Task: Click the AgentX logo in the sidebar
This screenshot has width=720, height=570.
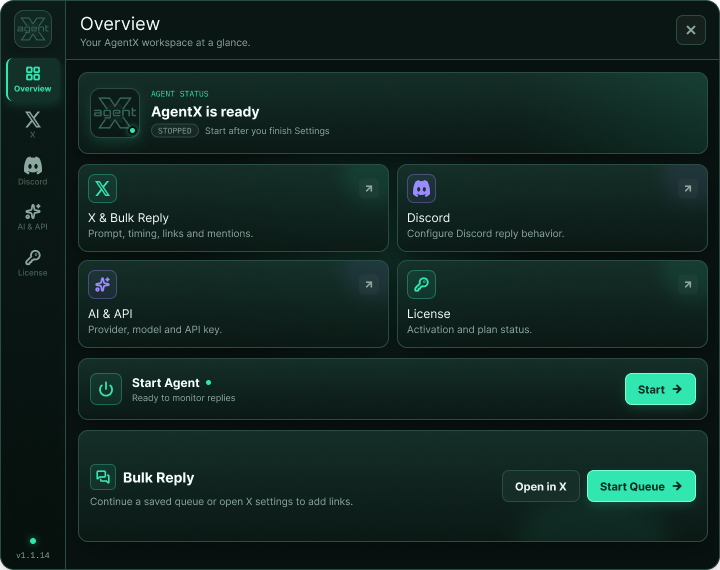Action: [x=33, y=29]
